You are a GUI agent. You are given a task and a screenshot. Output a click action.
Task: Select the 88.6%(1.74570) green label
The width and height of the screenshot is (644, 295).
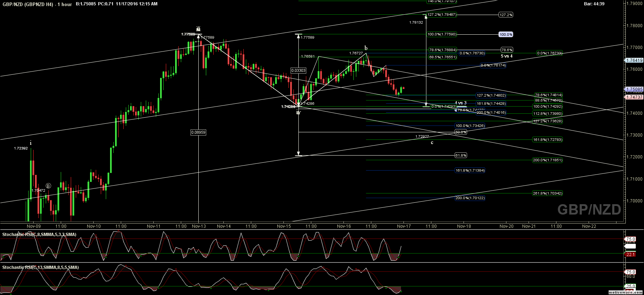(x=549, y=100)
